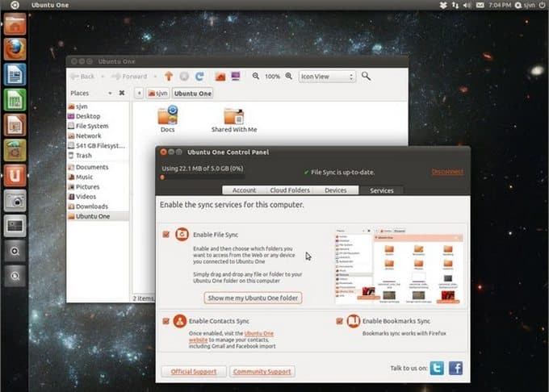Click the stop loading toolbar icon
Viewport: 549px width, 392px height.
[x=184, y=77]
